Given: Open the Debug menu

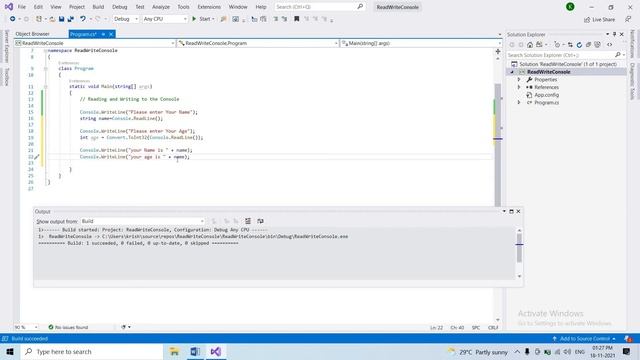Looking at the screenshot, I should click(x=120, y=7).
